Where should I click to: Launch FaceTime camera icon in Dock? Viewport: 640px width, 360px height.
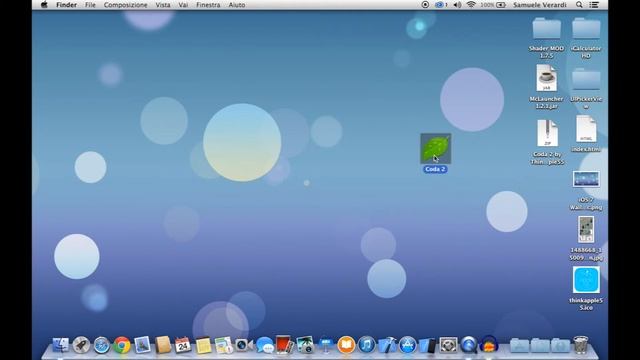point(244,345)
